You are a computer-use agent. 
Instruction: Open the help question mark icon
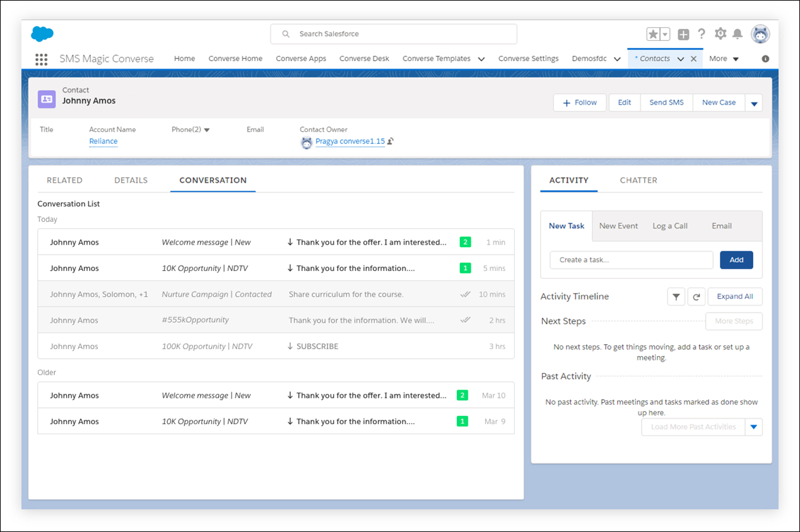click(x=701, y=33)
